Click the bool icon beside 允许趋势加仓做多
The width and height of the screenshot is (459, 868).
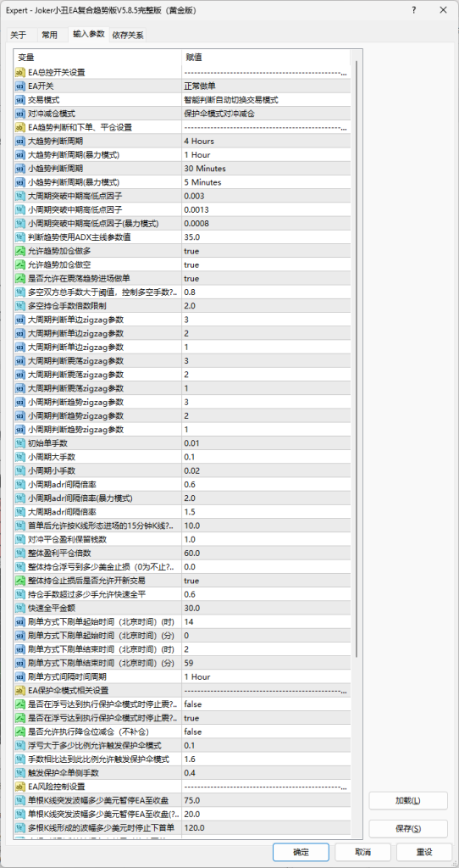[x=20, y=251]
